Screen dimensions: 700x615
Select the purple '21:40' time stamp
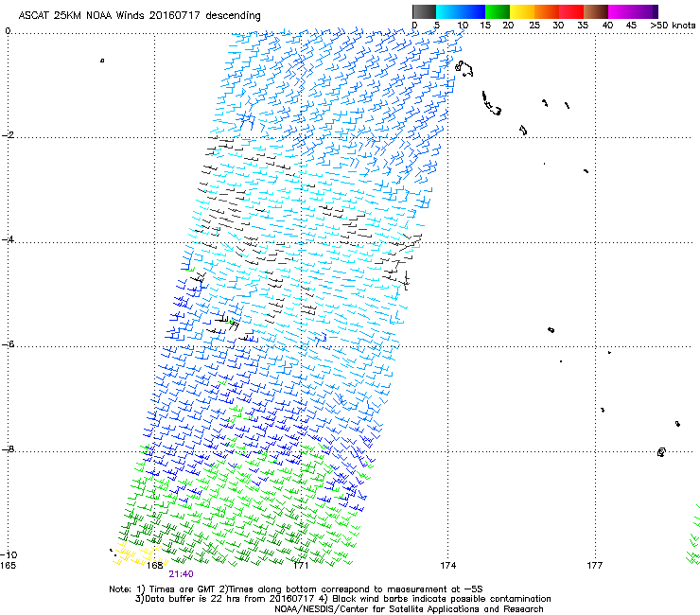click(x=181, y=574)
